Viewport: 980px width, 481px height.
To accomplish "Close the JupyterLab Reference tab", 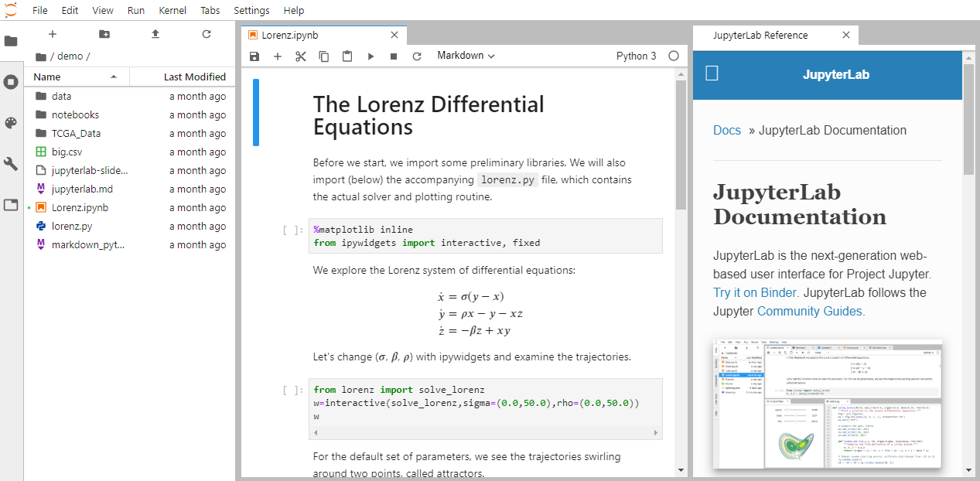I will 846,36.
